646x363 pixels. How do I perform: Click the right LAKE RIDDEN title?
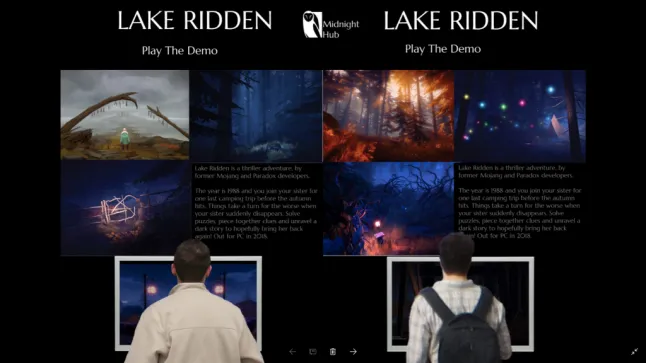461,20
